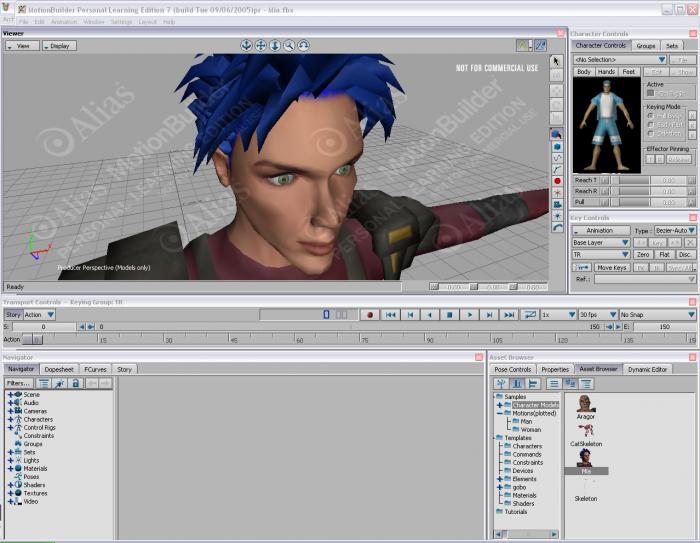Adjust the Reach T slider
700x543 pixels.
[x=628, y=179]
